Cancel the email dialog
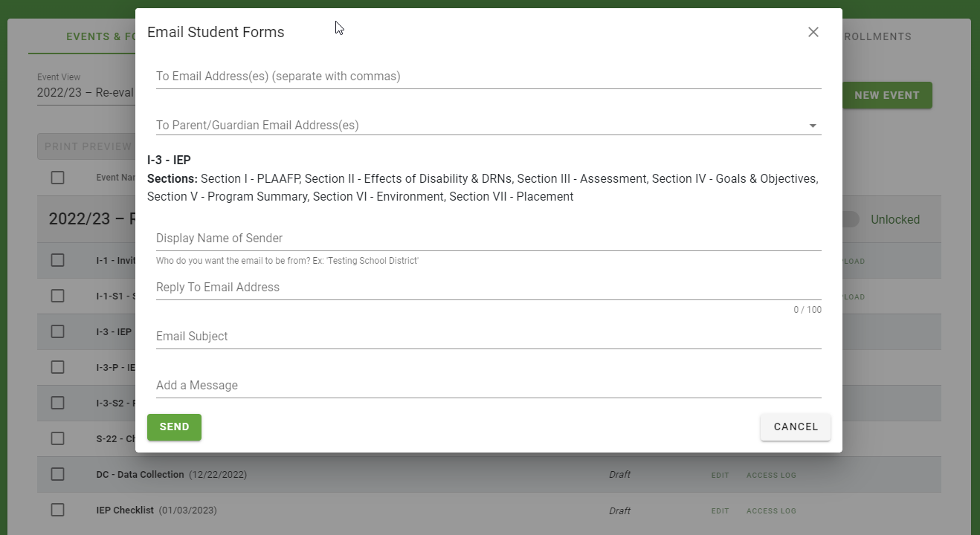 tap(796, 427)
